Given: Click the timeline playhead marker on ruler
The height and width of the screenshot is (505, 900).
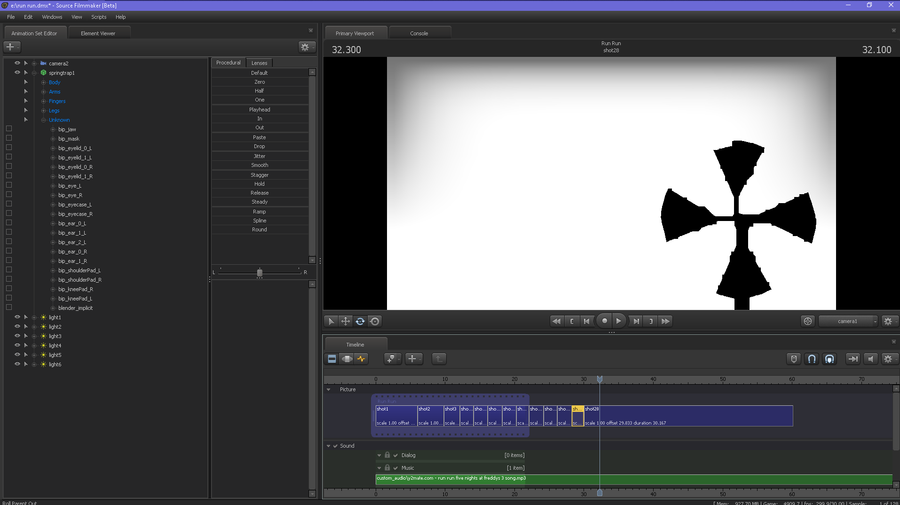Looking at the screenshot, I should tap(600, 379).
